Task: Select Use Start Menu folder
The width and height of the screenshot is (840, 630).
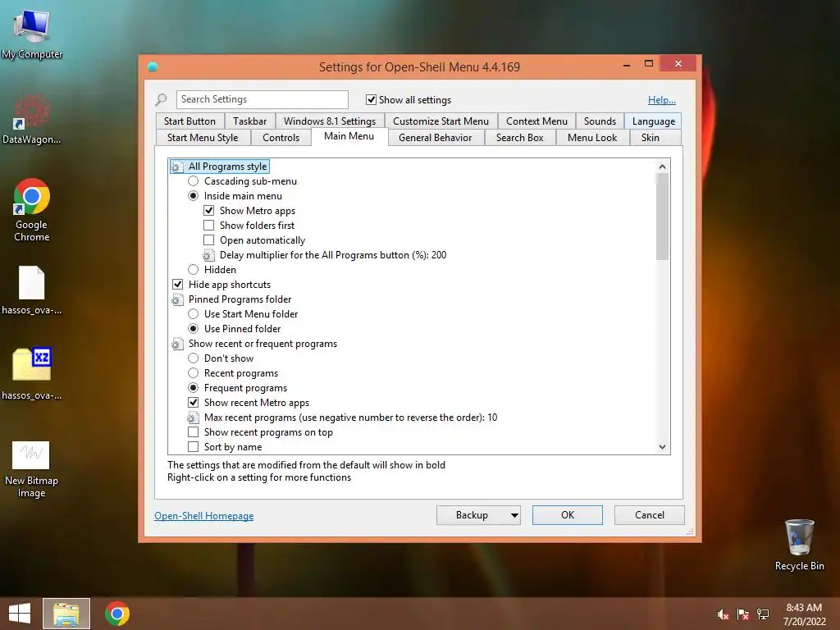Action: 194,314
